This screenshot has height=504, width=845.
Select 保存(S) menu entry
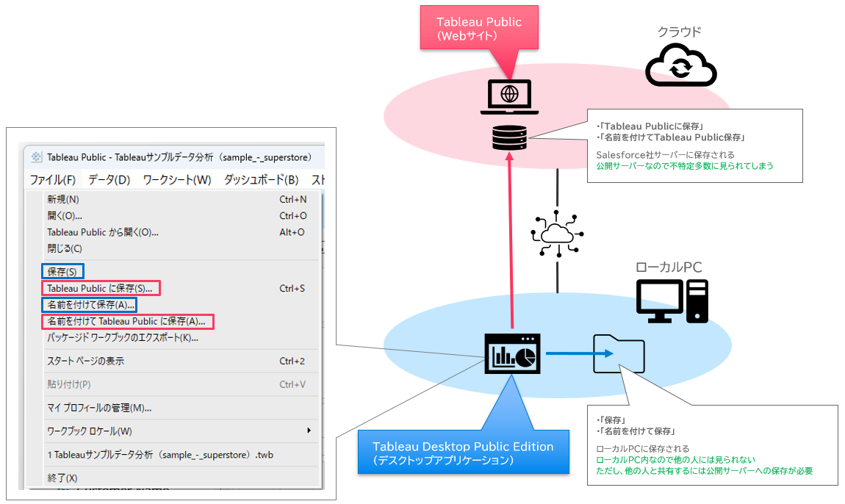pyautogui.click(x=62, y=272)
